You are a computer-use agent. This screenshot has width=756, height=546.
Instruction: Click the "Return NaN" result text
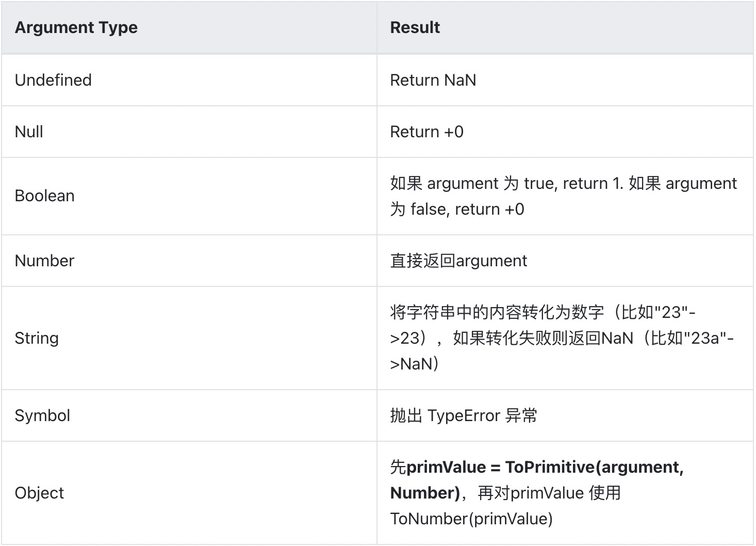tap(433, 81)
